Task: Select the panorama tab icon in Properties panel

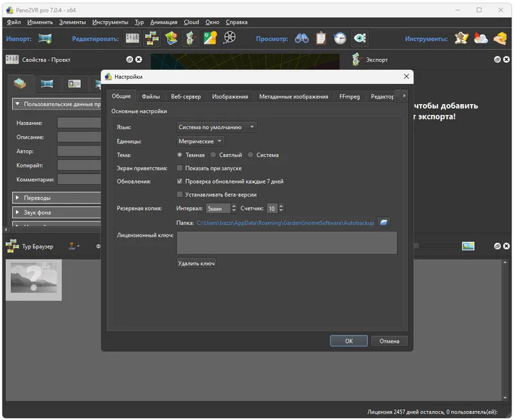Action: [47, 84]
